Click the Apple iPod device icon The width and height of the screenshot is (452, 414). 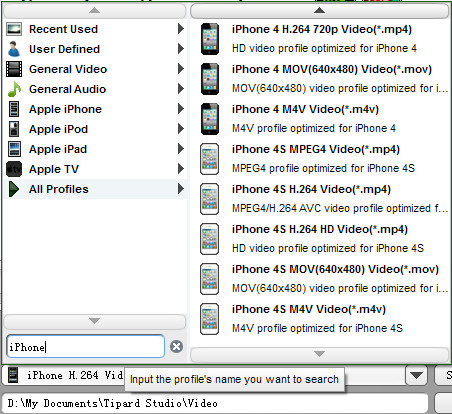[14, 129]
